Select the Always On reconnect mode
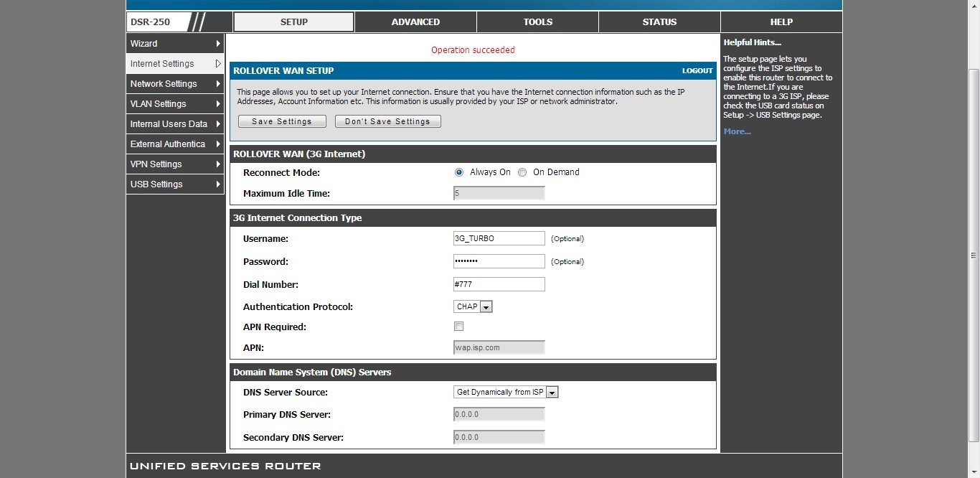The height and width of the screenshot is (478, 980). coord(459,172)
